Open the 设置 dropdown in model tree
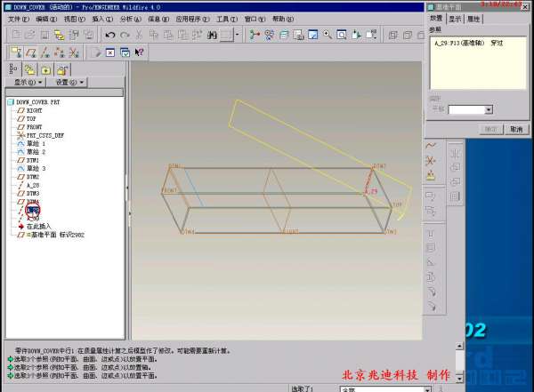This screenshot has height=392, width=534. pos(69,82)
